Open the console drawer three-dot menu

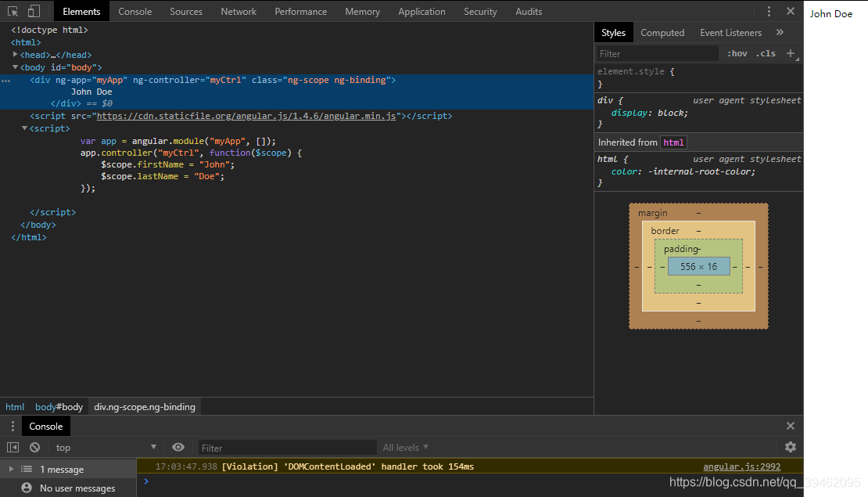(13, 426)
